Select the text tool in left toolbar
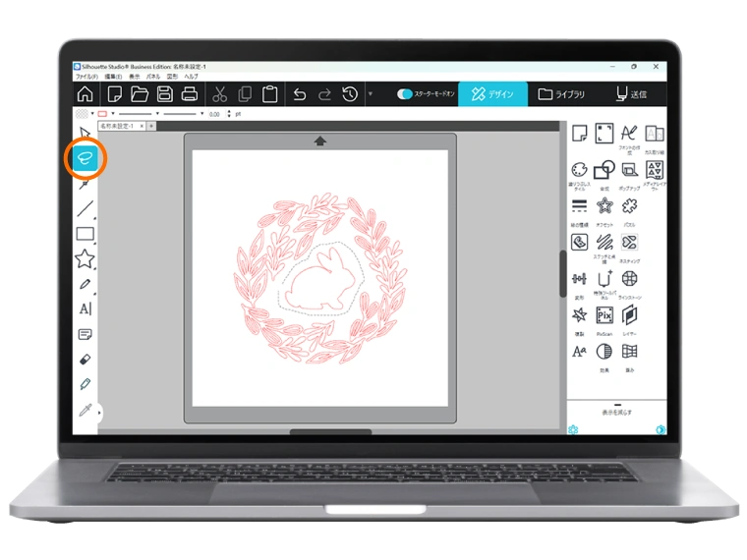Image resolution: width=747 pixels, height=560 pixels. 86,308
